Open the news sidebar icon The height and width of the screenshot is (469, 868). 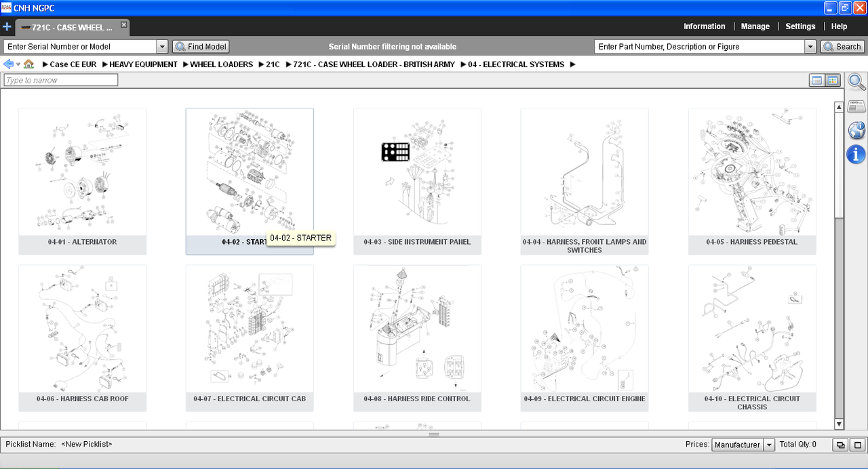pos(856,106)
